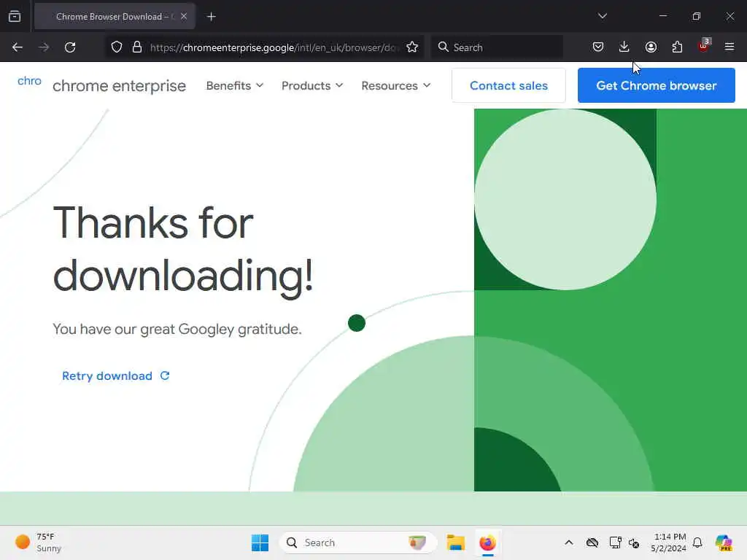Open the notifications bell

(697, 542)
